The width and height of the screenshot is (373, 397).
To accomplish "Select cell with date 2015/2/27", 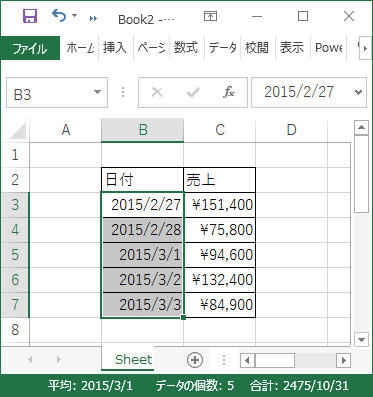I will tap(142, 205).
